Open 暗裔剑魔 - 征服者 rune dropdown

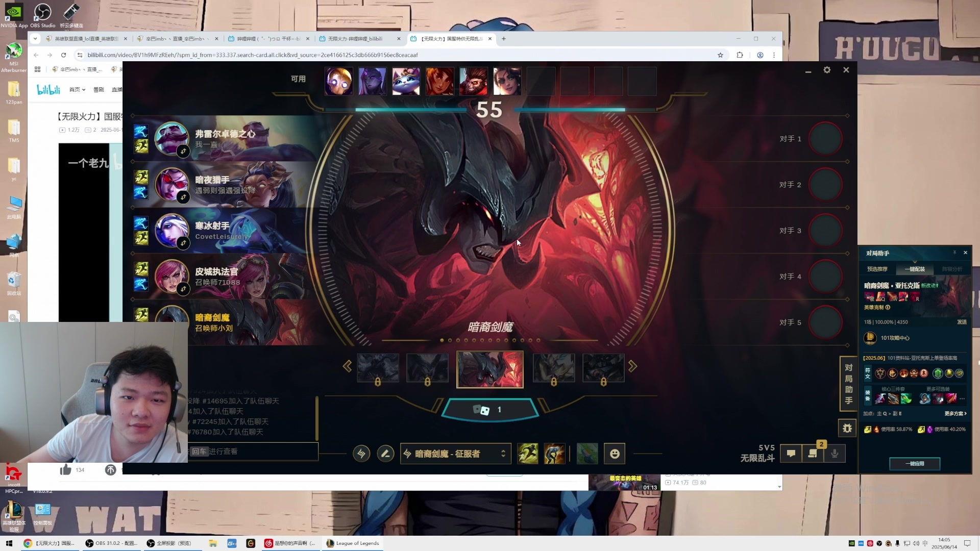(456, 454)
